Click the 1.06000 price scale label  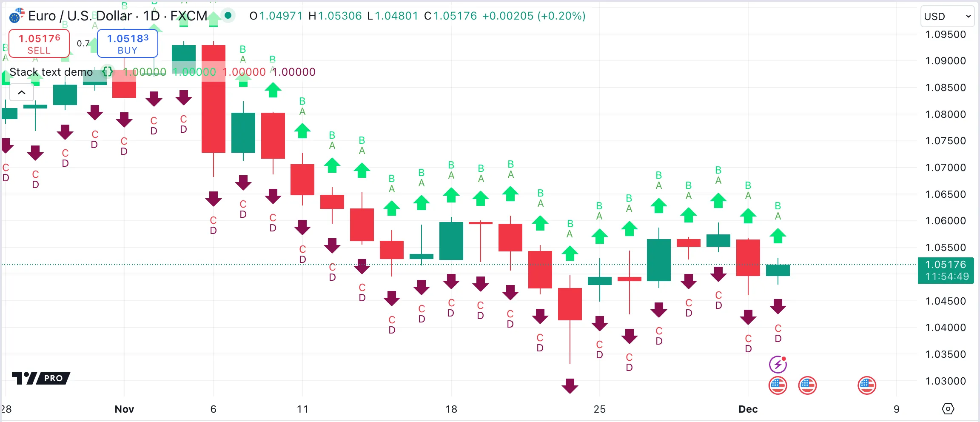tap(945, 221)
